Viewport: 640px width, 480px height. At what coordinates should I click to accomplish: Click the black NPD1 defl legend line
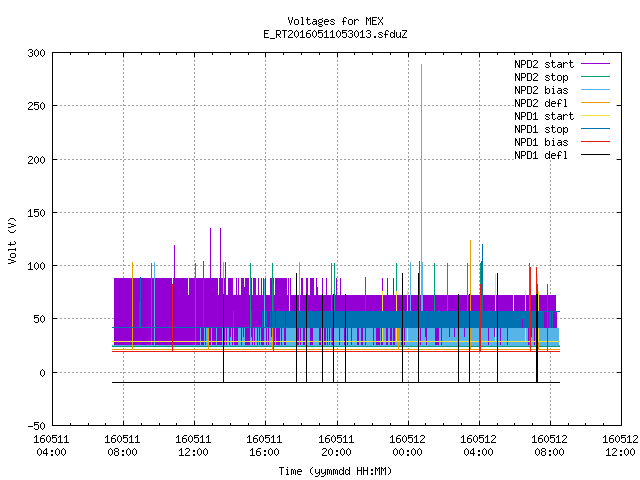click(596, 155)
